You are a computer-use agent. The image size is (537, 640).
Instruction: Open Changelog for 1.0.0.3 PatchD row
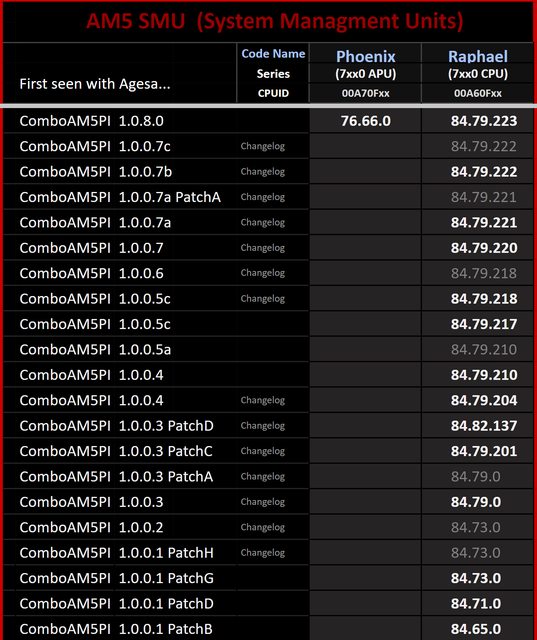click(x=262, y=426)
